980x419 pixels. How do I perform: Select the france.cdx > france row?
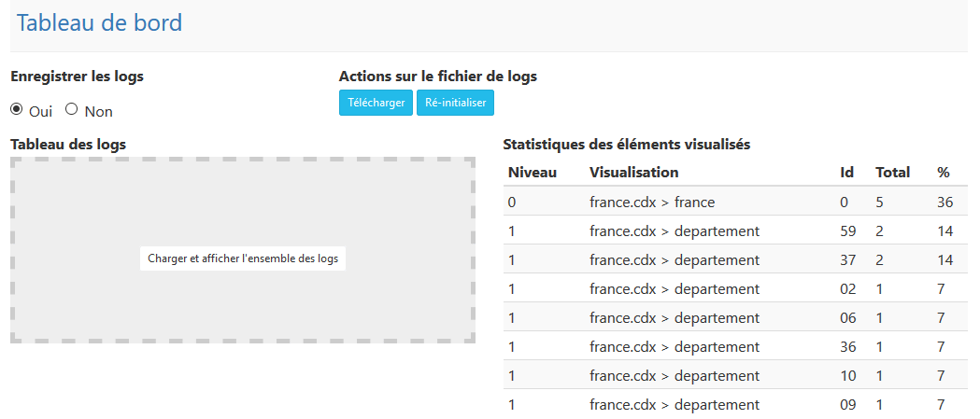[735, 202]
